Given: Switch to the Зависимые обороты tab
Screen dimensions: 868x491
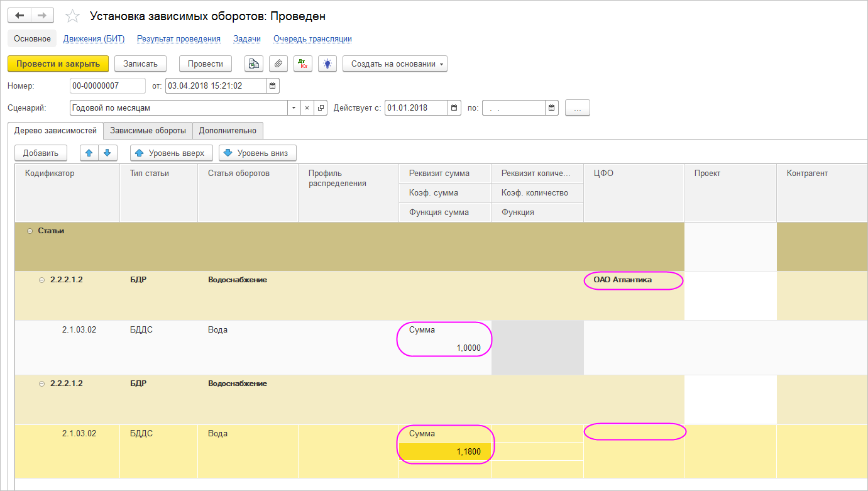Looking at the screenshot, I should tap(148, 131).
